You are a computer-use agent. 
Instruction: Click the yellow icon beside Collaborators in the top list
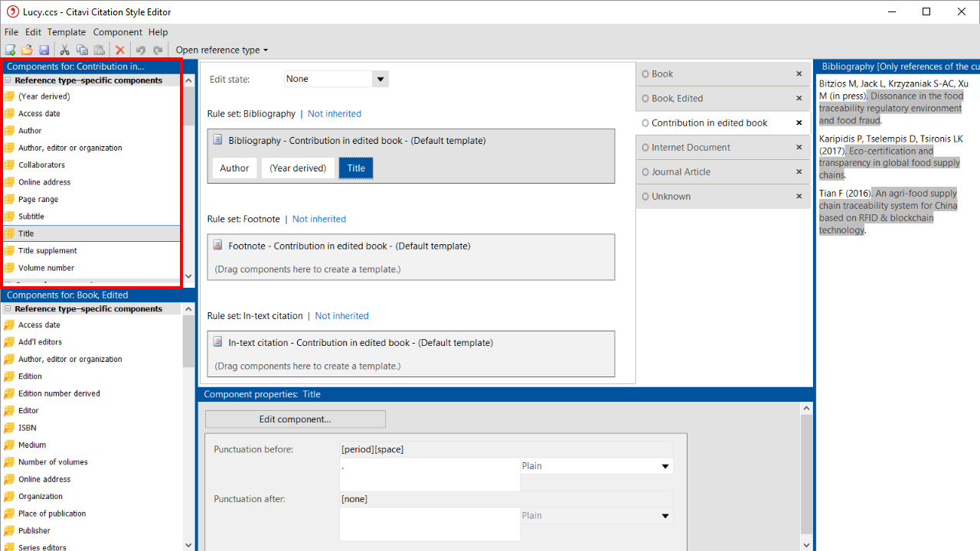(x=9, y=165)
